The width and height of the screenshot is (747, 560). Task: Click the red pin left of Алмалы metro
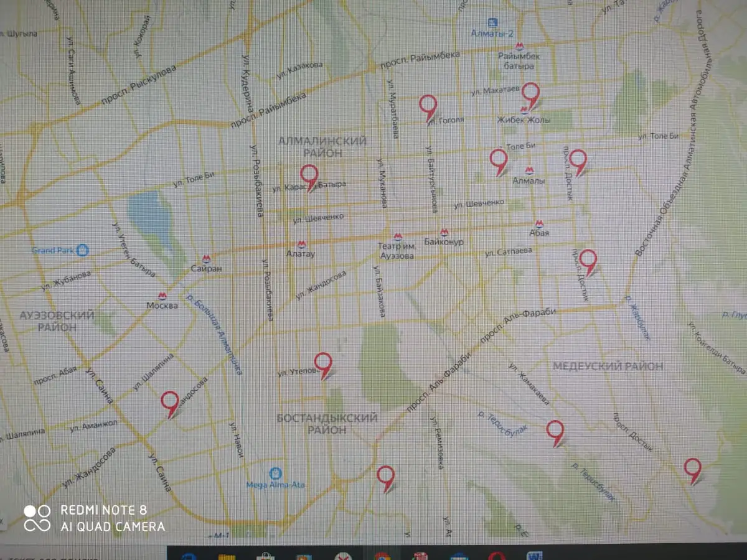498,159
